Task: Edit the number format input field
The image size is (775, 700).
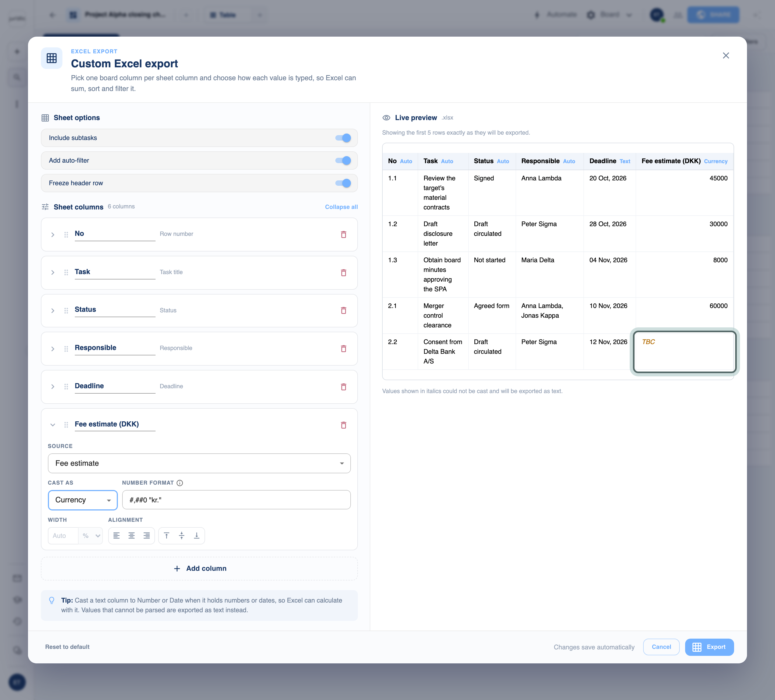Action: (237, 500)
